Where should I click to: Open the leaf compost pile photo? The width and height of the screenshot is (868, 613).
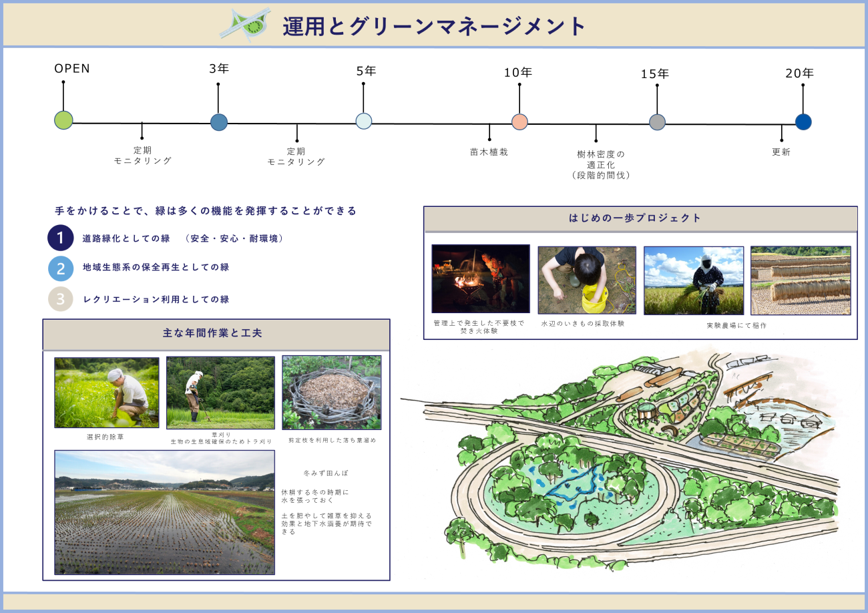[x=332, y=392]
